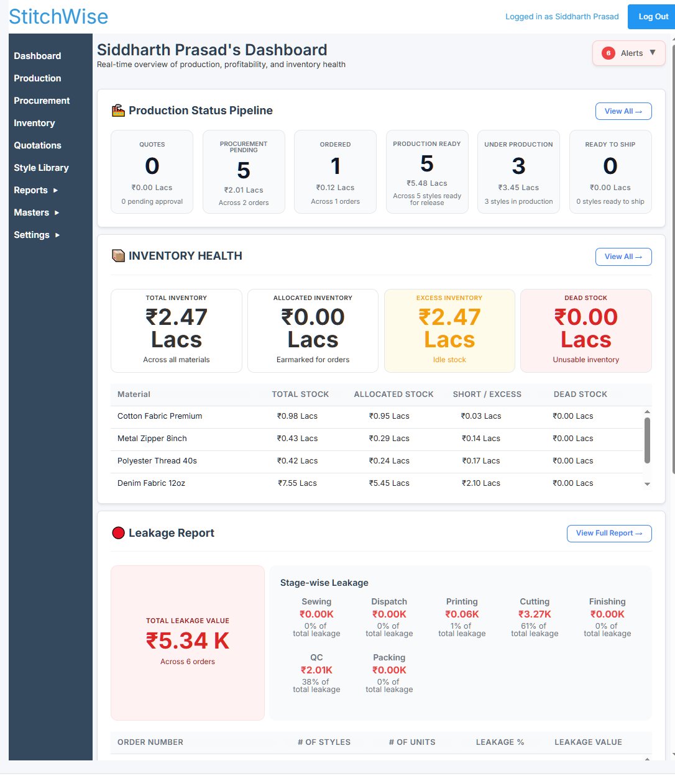
Task: Select the Production Ready pipeline card
Action: coord(427,171)
